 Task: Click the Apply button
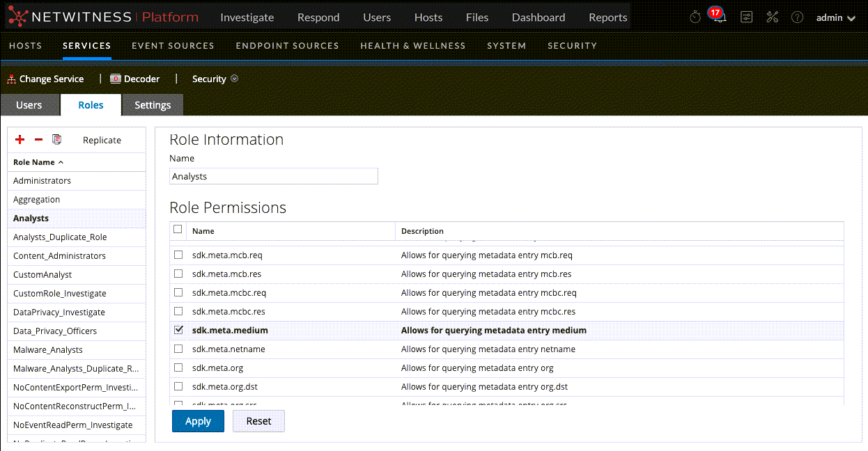198,421
